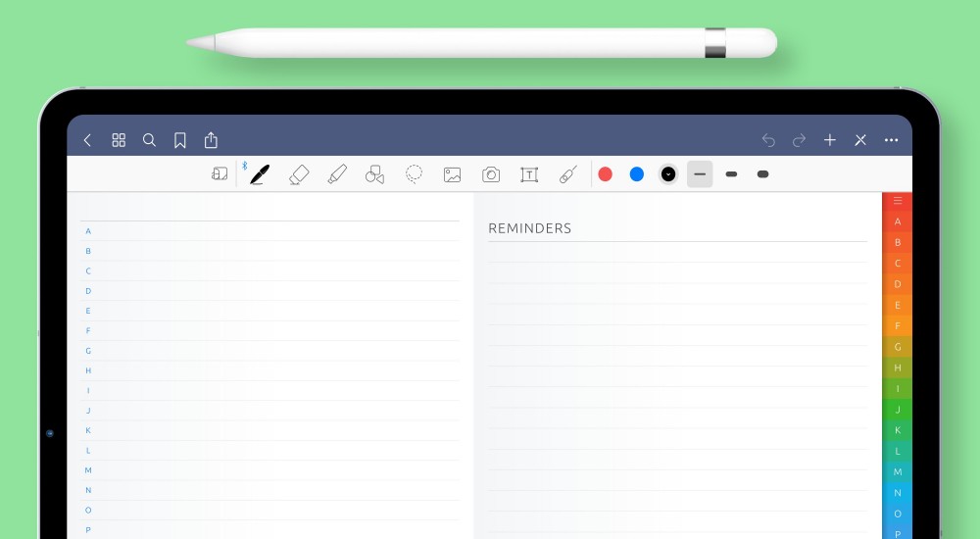
Task: Open the share and export icon
Action: (211, 140)
